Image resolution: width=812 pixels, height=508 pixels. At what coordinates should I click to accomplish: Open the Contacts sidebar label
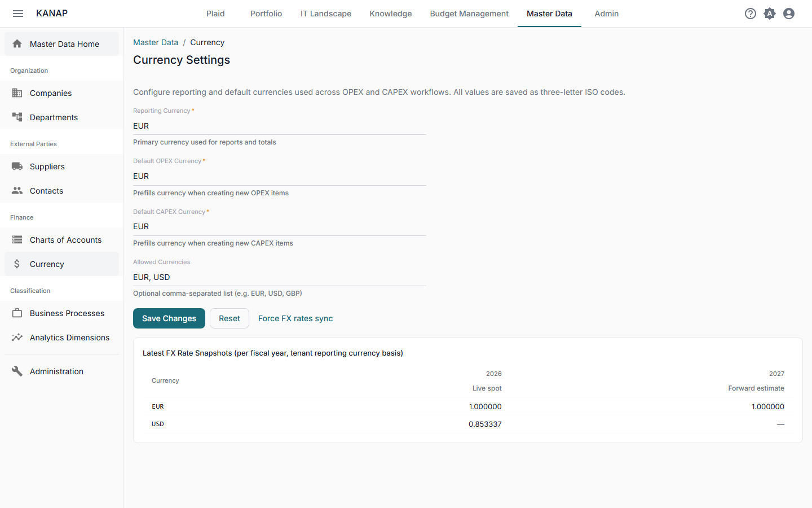pyautogui.click(x=46, y=191)
